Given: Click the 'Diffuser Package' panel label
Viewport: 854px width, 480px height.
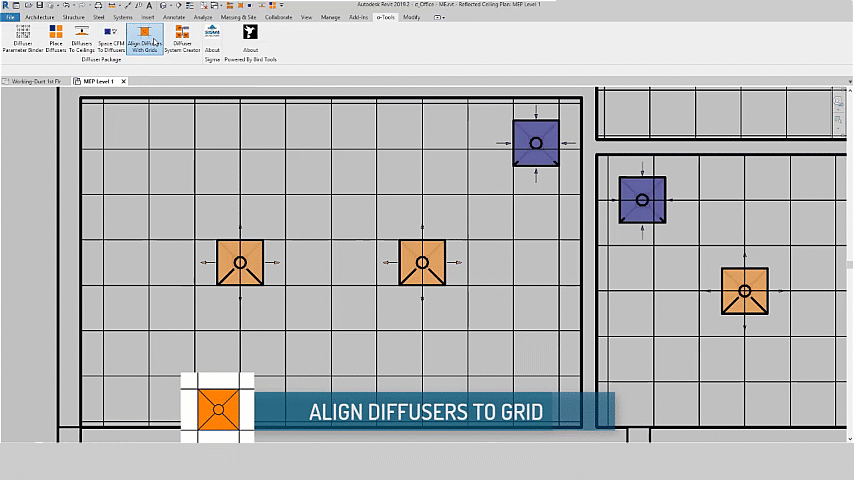Looking at the screenshot, I should [x=101, y=59].
